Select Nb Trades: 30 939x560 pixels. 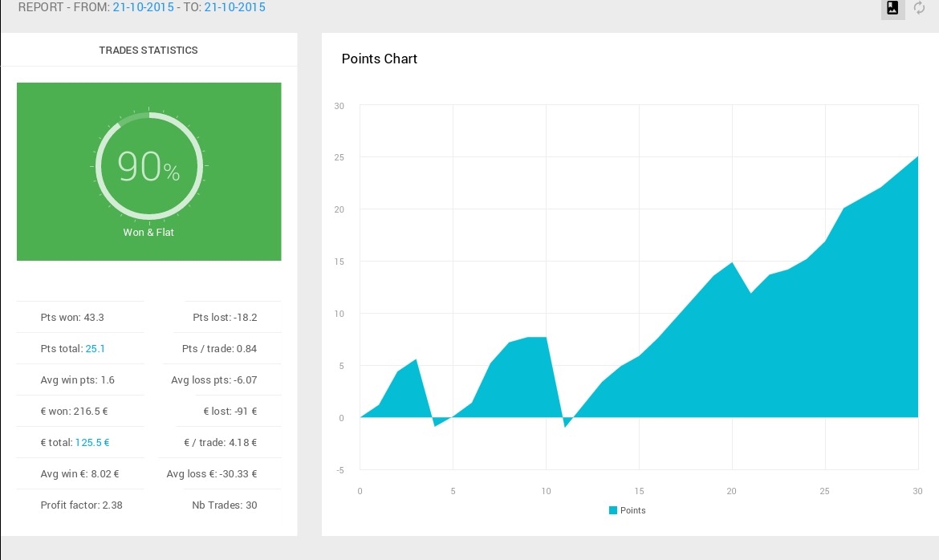click(225, 505)
